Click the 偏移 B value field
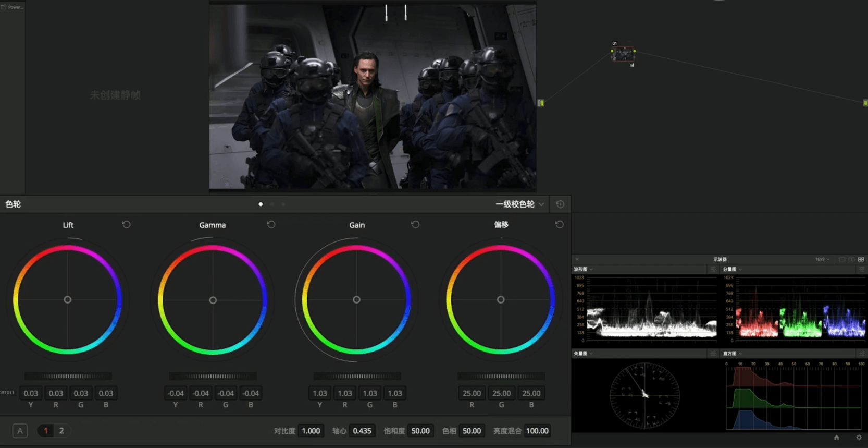 [x=531, y=393]
